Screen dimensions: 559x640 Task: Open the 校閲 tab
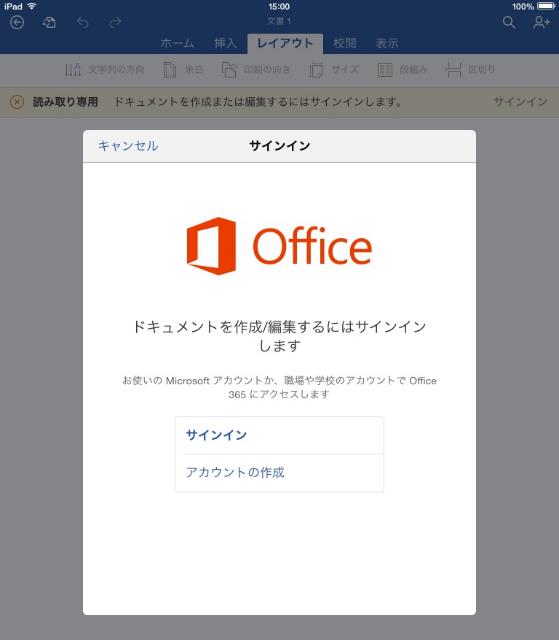click(x=345, y=43)
